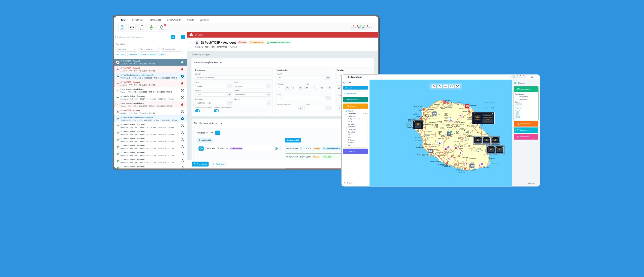Screen dimensions: 644x277
Task: Add an action with plus next to Actions (4)
Action: coord(218,133)
